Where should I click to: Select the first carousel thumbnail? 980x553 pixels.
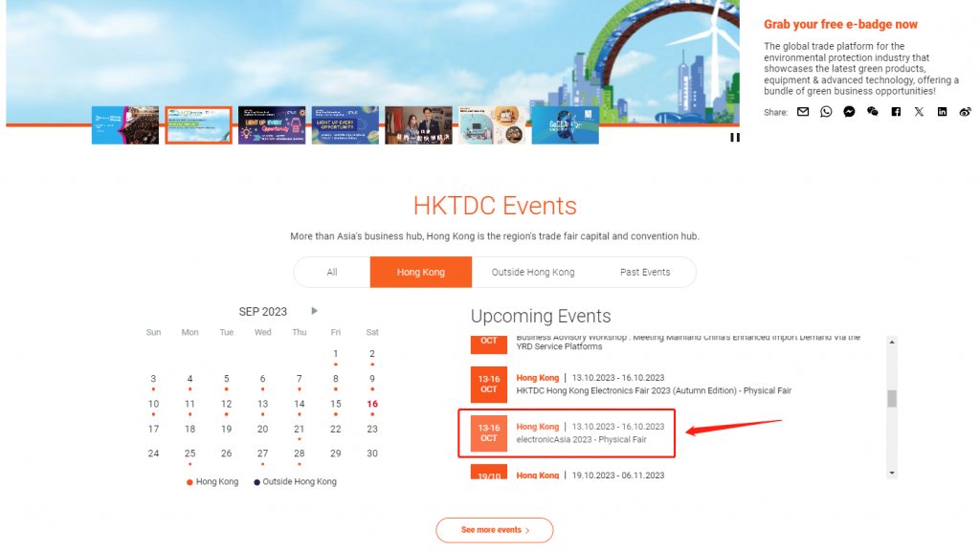pyautogui.click(x=125, y=125)
